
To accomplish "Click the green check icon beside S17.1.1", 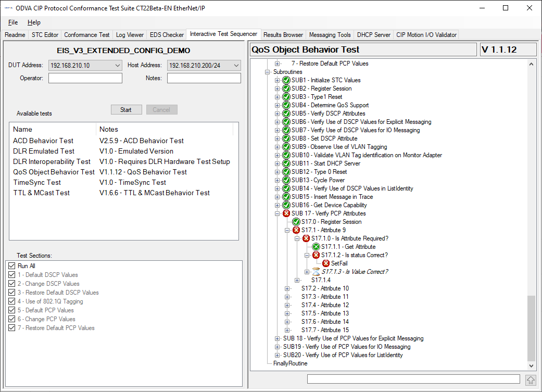I will (316, 247).
